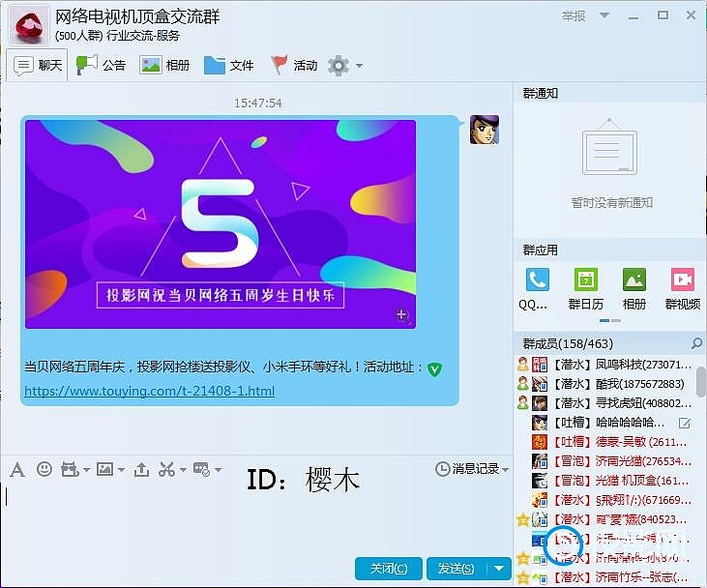
Task: Search group members with magnifier icon
Action: click(696, 343)
